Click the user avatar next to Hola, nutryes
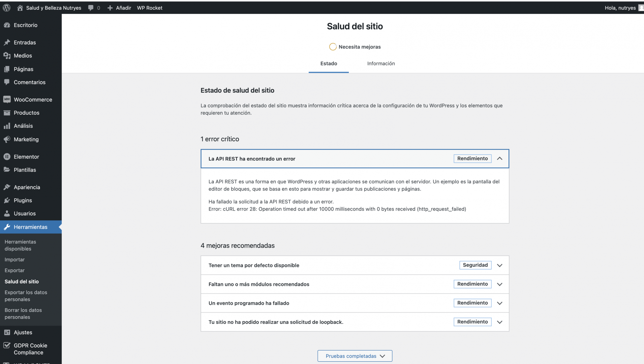 coord(641,8)
